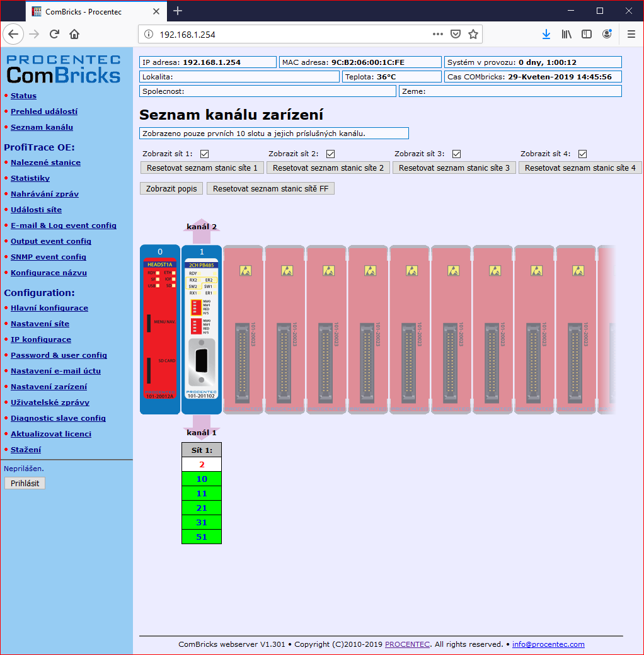Select station 10 in Sít 1 list
The height and width of the screenshot is (655, 644).
pos(202,479)
